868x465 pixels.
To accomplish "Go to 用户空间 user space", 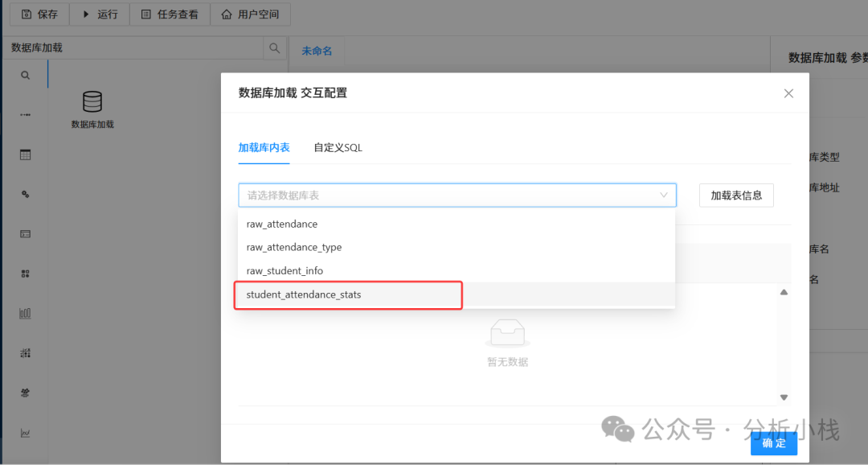I will point(250,14).
